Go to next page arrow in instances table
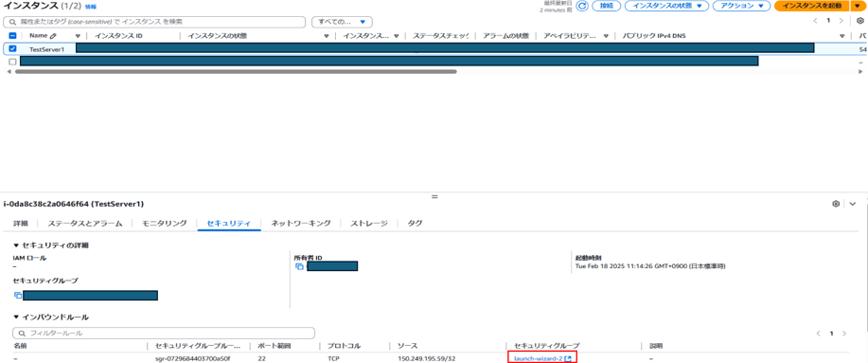The image size is (868, 363). tap(841, 21)
